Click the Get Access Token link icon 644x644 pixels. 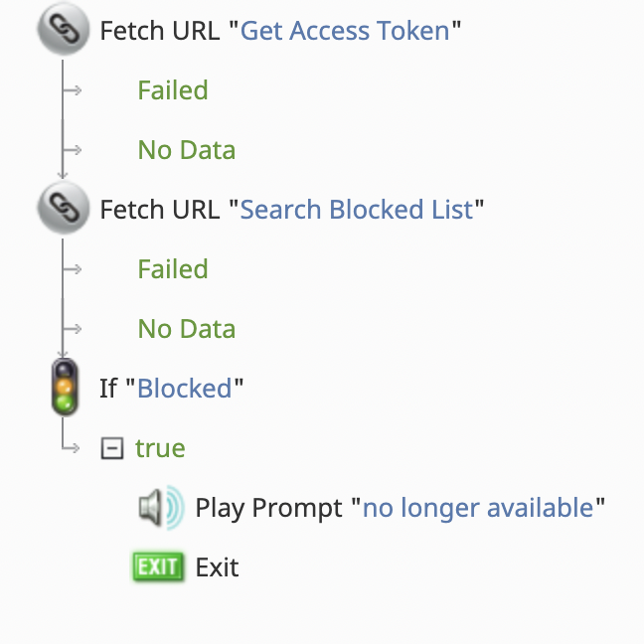click(x=64, y=29)
